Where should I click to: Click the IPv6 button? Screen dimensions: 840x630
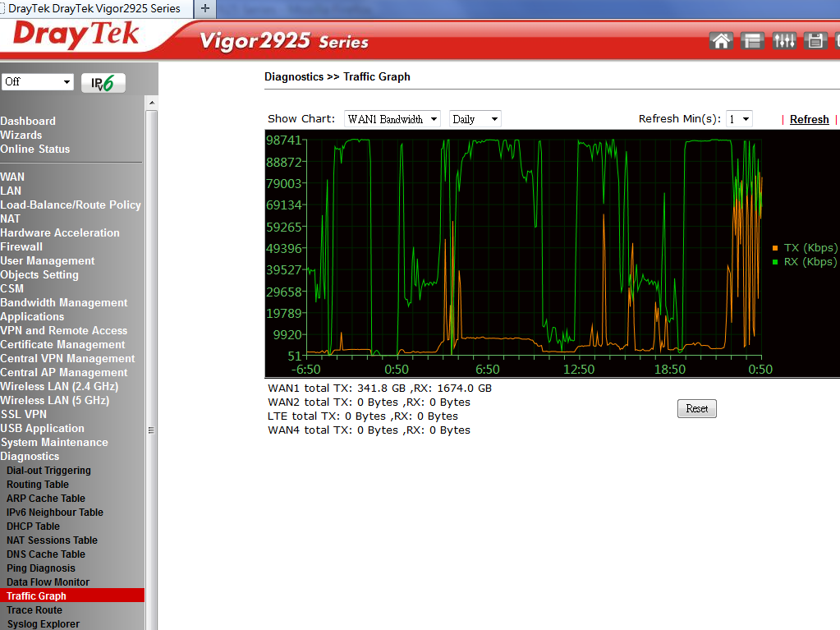coord(103,82)
